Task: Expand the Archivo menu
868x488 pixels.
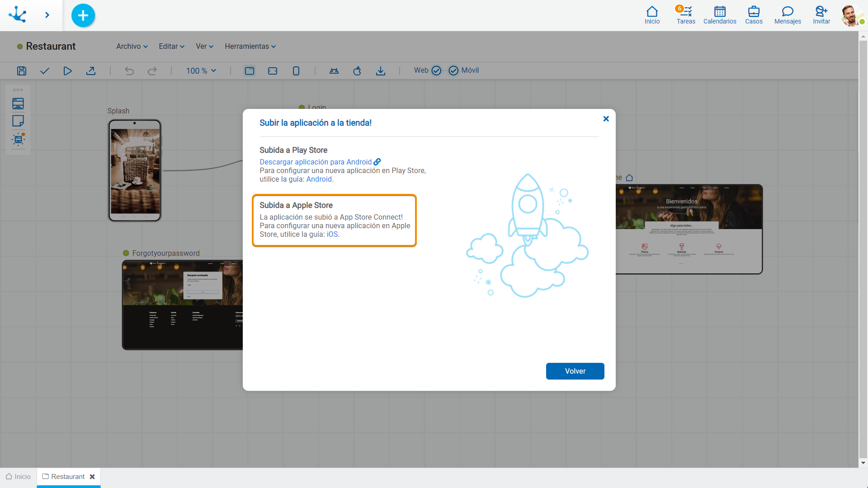Action: [x=131, y=46]
